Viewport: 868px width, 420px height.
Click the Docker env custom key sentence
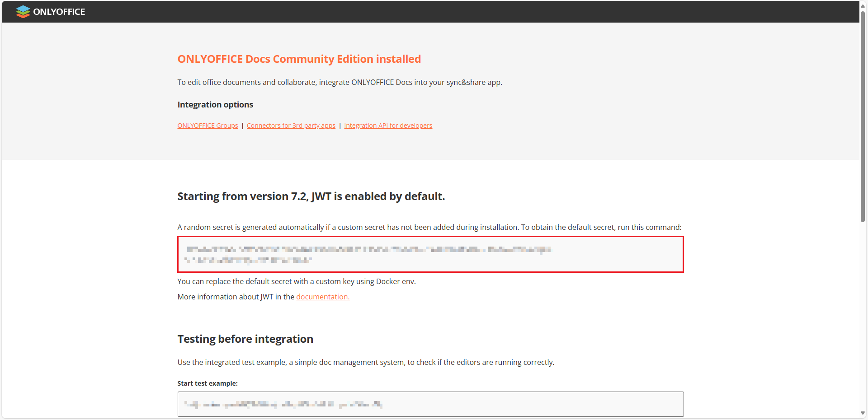point(296,281)
